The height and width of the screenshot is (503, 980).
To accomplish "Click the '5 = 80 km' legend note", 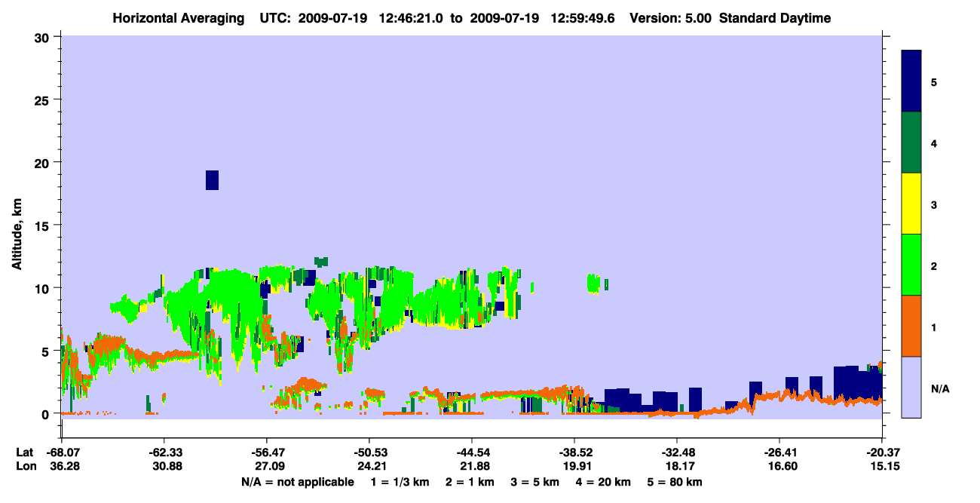I will pos(676,482).
